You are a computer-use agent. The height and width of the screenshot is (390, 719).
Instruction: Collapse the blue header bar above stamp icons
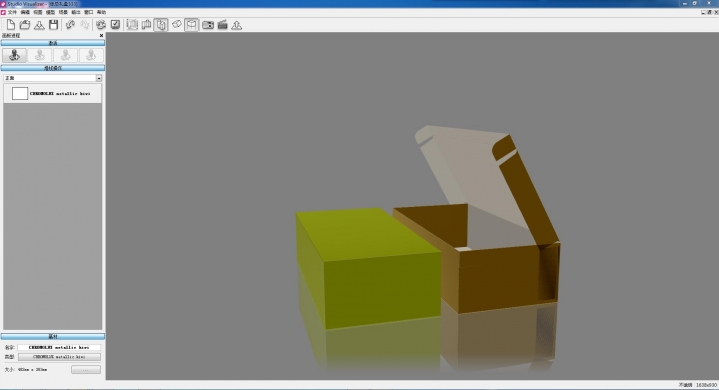pyautogui.click(x=53, y=43)
